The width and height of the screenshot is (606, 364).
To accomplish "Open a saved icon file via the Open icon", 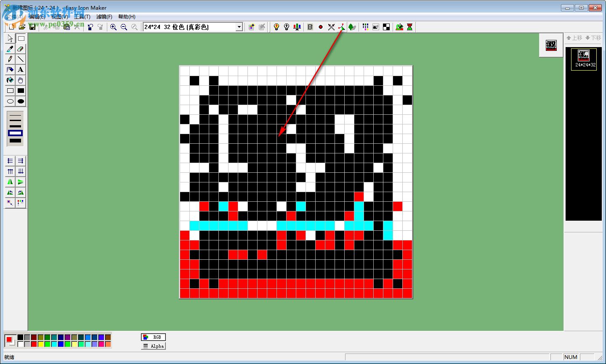I will pyautogui.click(x=21, y=26).
